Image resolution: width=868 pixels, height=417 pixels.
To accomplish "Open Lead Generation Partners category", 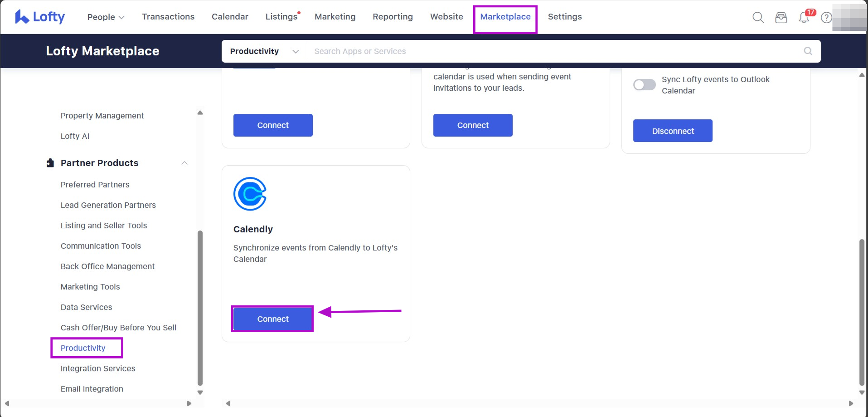I will [x=108, y=205].
